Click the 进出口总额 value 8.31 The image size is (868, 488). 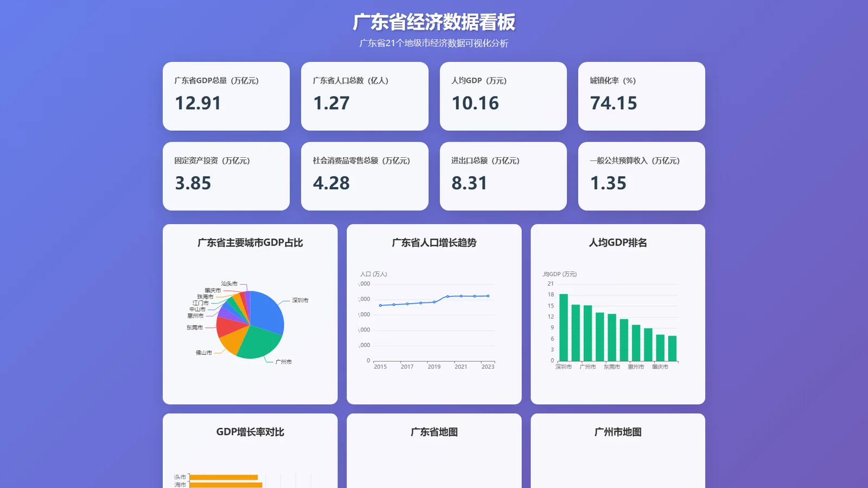(469, 183)
